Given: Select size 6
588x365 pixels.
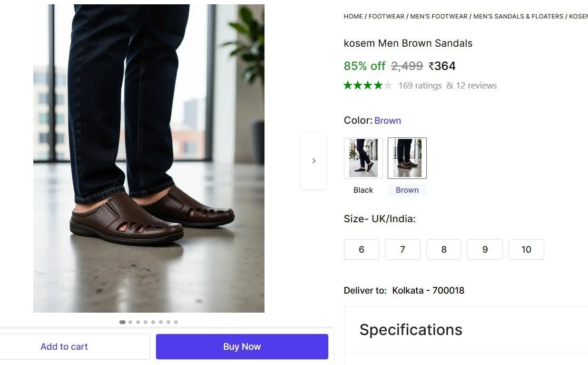Looking at the screenshot, I should click(x=362, y=249).
